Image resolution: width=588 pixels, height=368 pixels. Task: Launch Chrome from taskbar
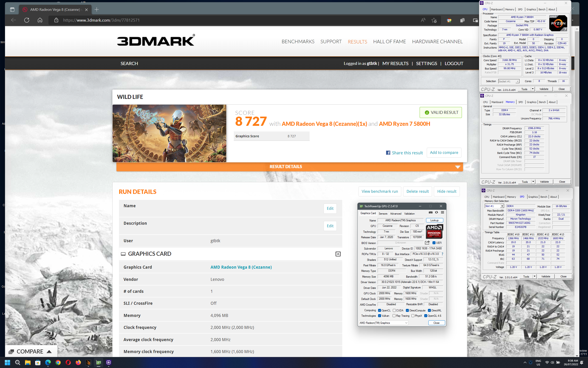(x=58, y=362)
